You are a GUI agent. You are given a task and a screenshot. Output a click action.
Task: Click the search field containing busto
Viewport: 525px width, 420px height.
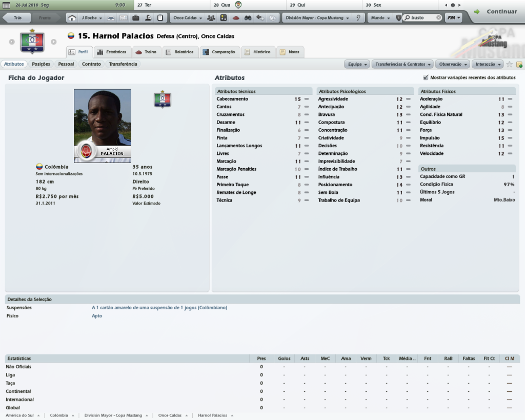click(422, 18)
